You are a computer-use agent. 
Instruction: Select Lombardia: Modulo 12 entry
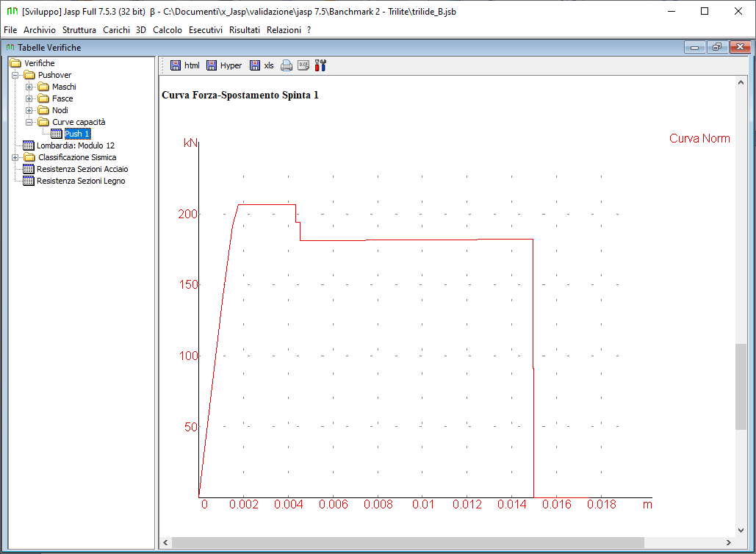tap(76, 145)
